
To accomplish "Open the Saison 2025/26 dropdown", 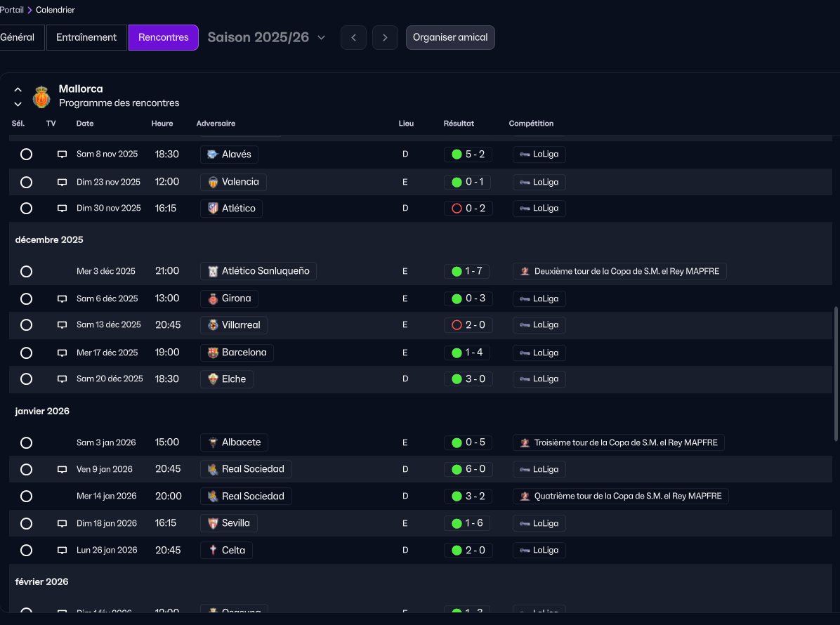I will (266, 37).
